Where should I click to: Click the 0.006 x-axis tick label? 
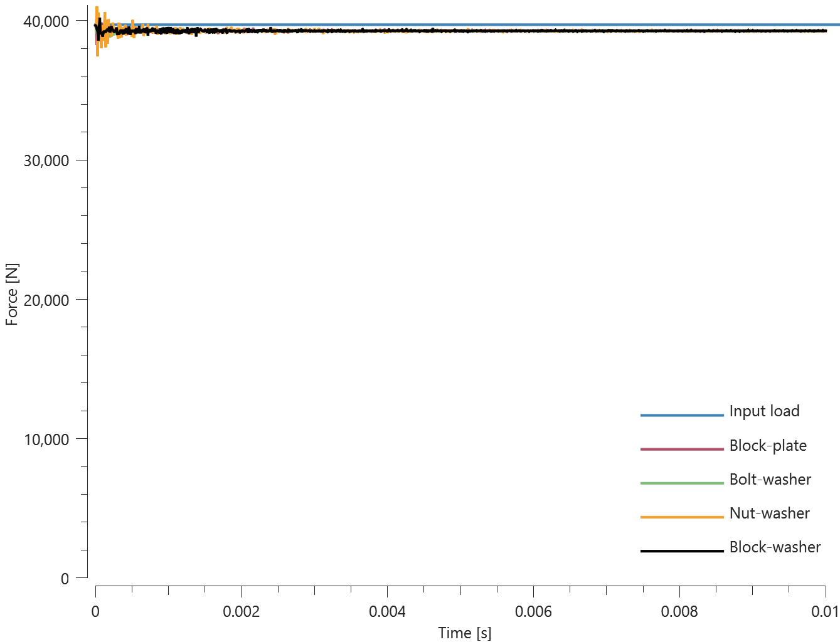(x=533, y=611)
